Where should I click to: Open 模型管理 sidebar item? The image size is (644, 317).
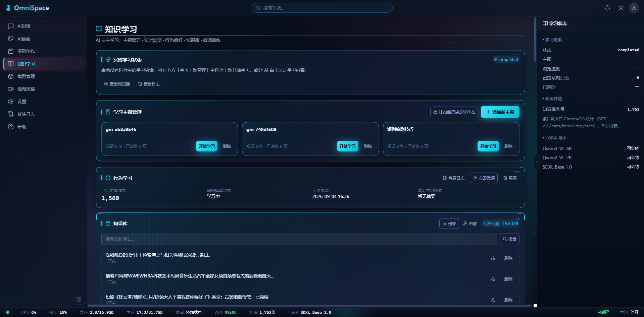(x=44, y=76)
